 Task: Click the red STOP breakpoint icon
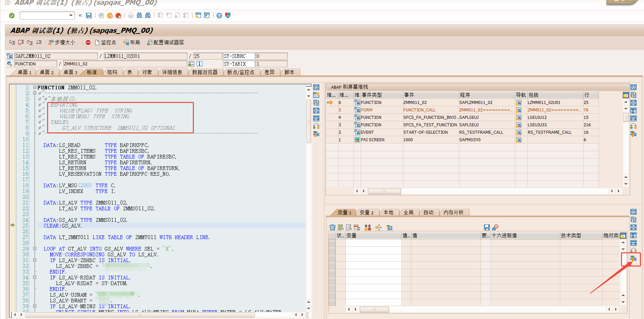pos(88,42)
